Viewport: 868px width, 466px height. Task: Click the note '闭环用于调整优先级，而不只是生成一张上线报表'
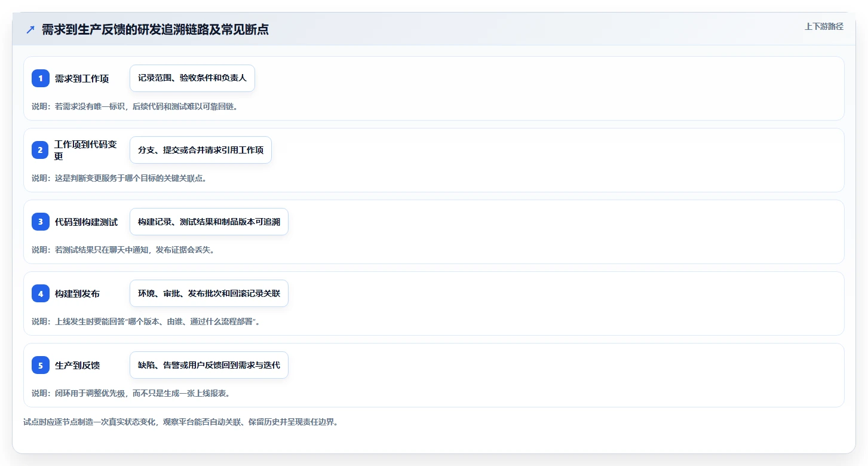(131, 393)
